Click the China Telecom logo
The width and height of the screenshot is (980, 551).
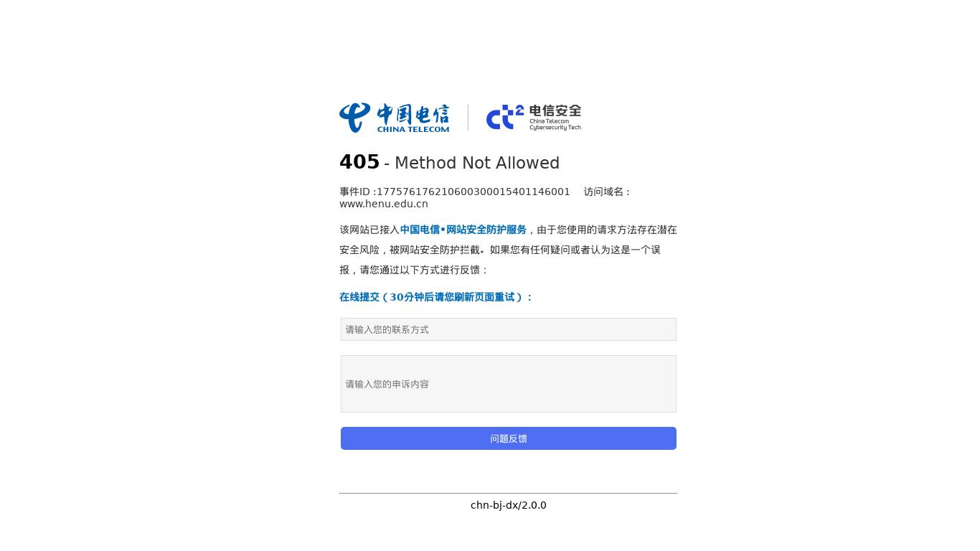[x=394, y=118]
